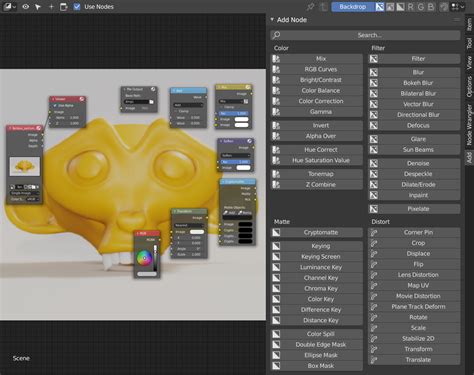The image size is (474, 375).
Task: Open the view eye icon menu
Action: point(26,7)
